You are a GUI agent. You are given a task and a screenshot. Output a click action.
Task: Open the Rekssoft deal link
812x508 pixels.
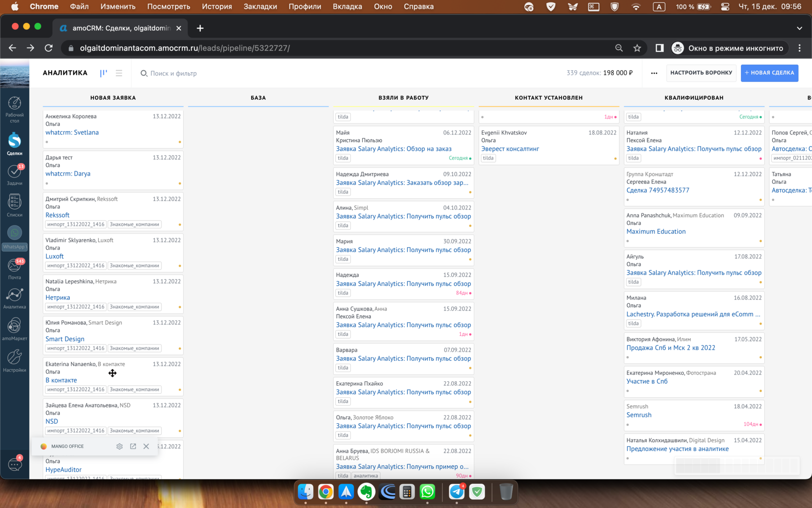pos(58,215)
